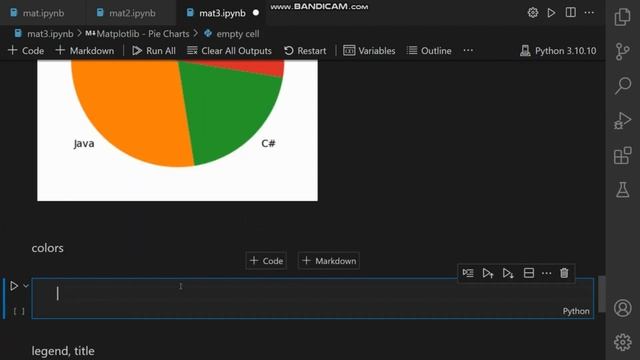Change cell language mode Python
The image size is (640, 360).
pyautogui.click(x=576, y=311)
